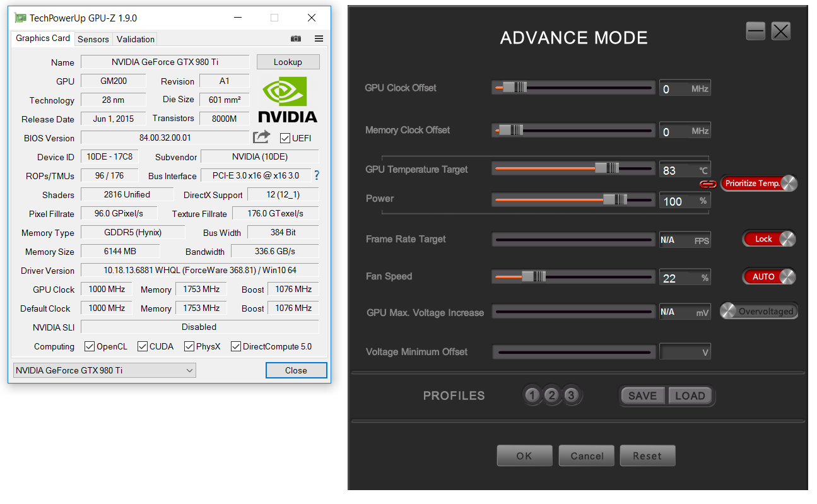Screen dimensions: 817x504
Task: Click the Frame Rate Target slider track
Action: (574, 239)
